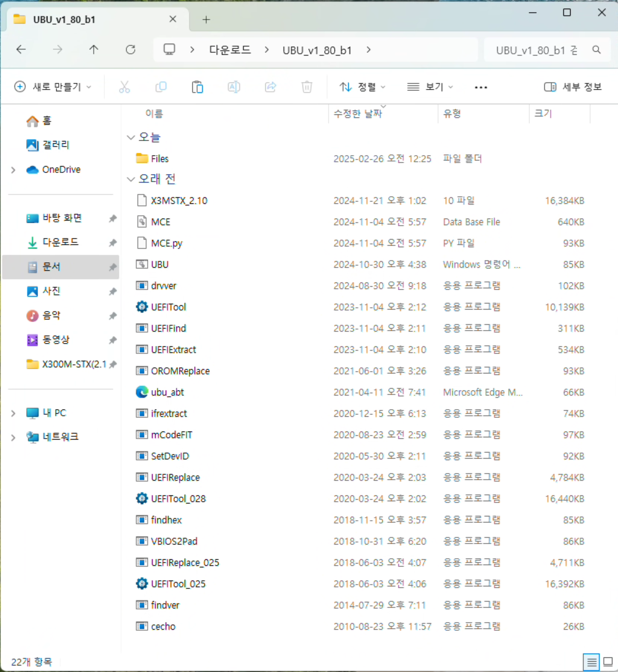Open the Sort (정렬) dropdown

click(x=362, y=87)
